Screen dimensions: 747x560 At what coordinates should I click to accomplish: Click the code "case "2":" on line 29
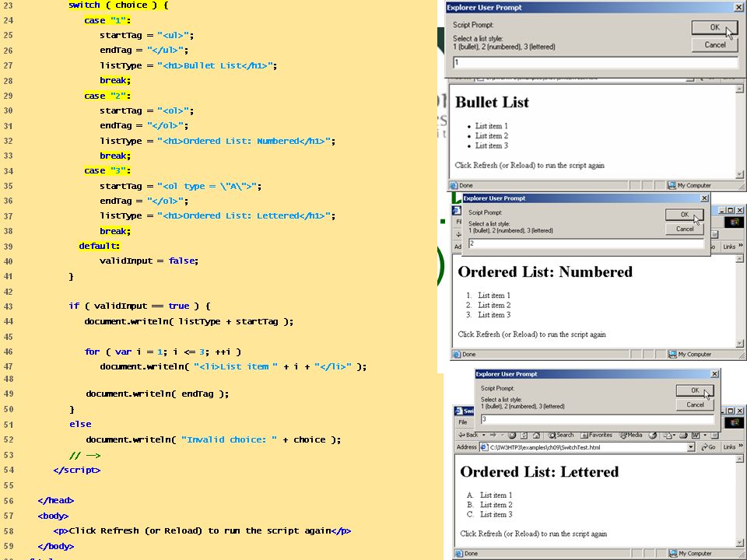click(107, 96)
